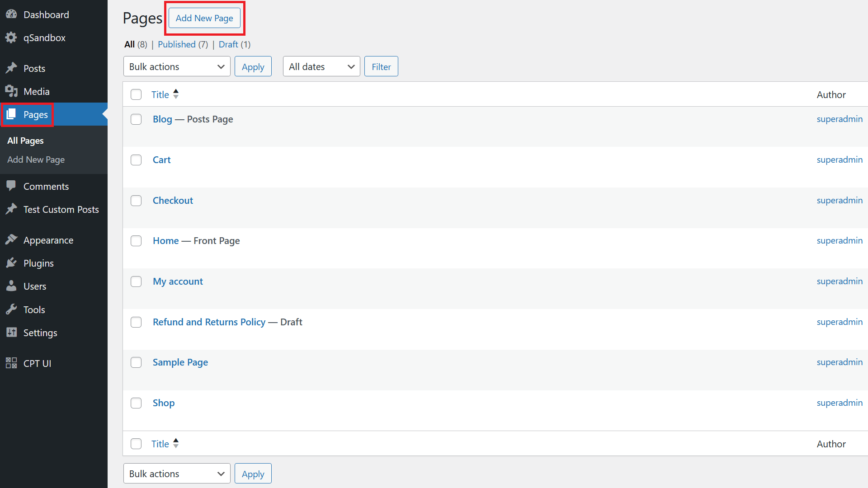Viewport: 868px width, 488px height.
Task: Click the qSandbox gear icon
Action: point(11,38)
